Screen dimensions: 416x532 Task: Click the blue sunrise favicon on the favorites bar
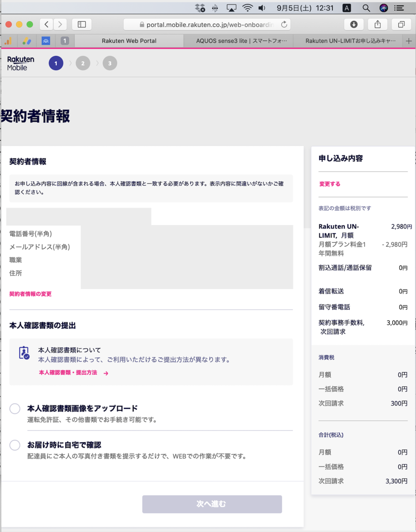point(46,41)
